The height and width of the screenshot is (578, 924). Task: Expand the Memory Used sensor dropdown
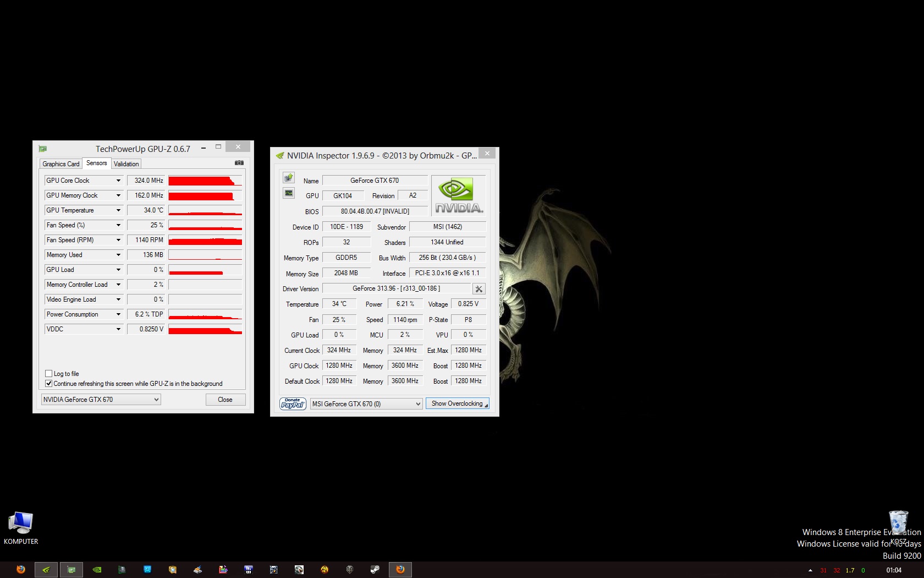(118, 255)
